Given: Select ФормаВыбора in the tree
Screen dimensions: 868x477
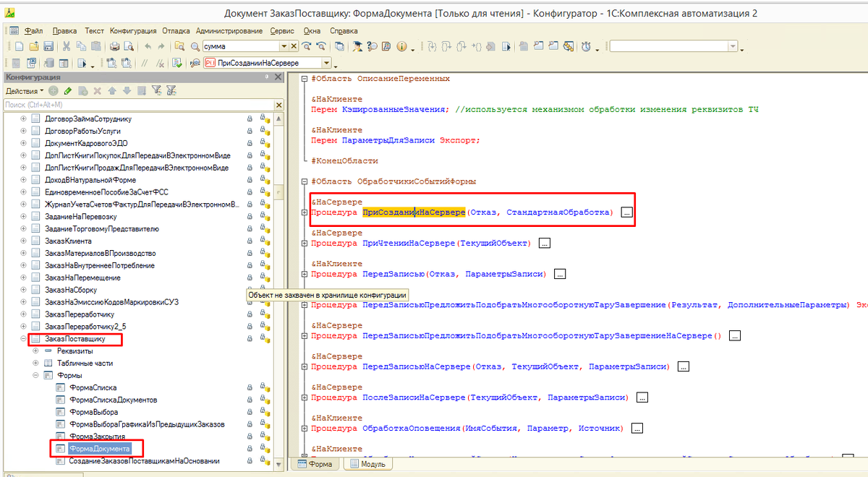Looking at the screenshot, I should pyautogui.click(x=94, y=412).
